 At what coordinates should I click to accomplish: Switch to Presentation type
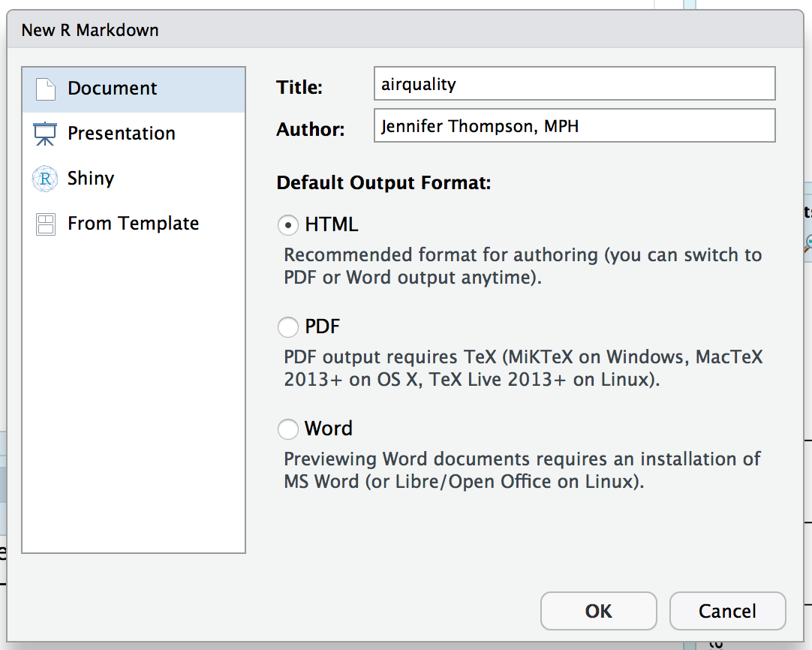(x=121, y=134)
